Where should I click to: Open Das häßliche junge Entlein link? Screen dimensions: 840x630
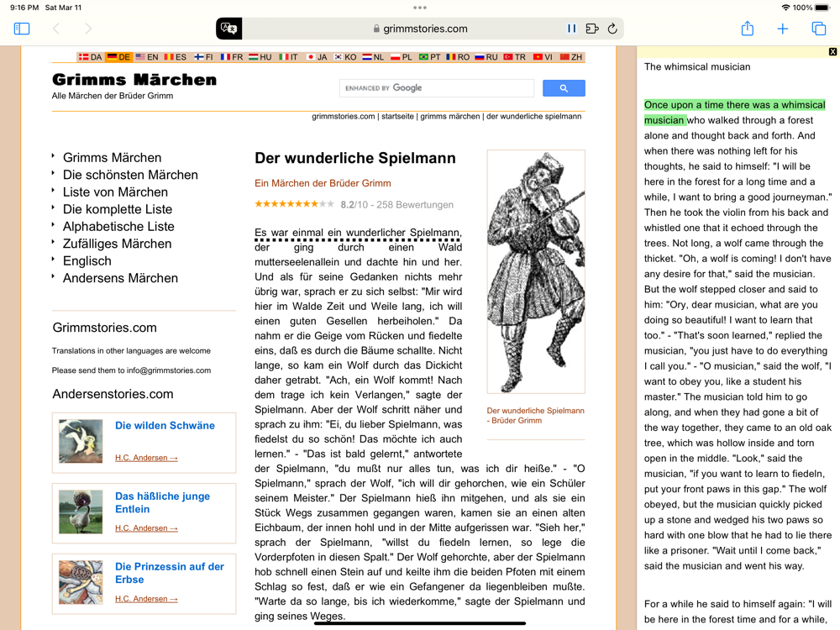tap(162, 502)
